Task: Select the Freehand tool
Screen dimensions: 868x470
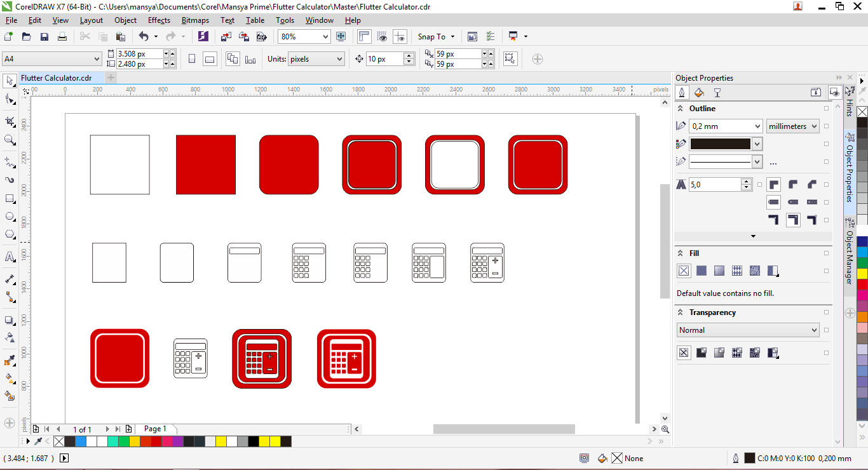Action: [10, 162]
